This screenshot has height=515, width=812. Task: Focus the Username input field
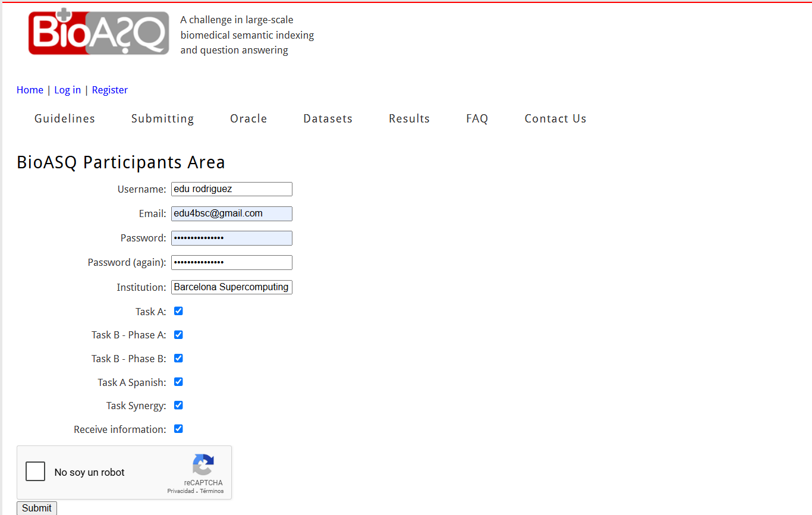tap(232, 189)
